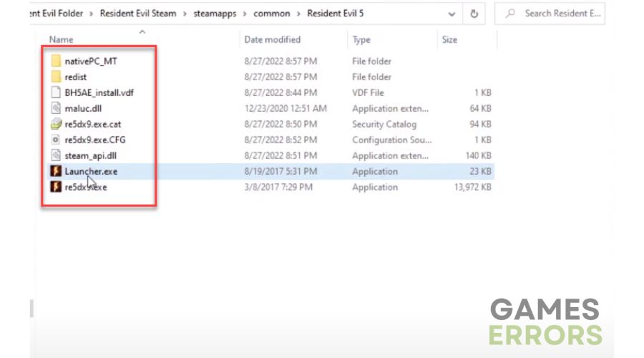The width and height of the screenshot is (644, 358).
Task: Sort files by Size column
Action: 449,39
